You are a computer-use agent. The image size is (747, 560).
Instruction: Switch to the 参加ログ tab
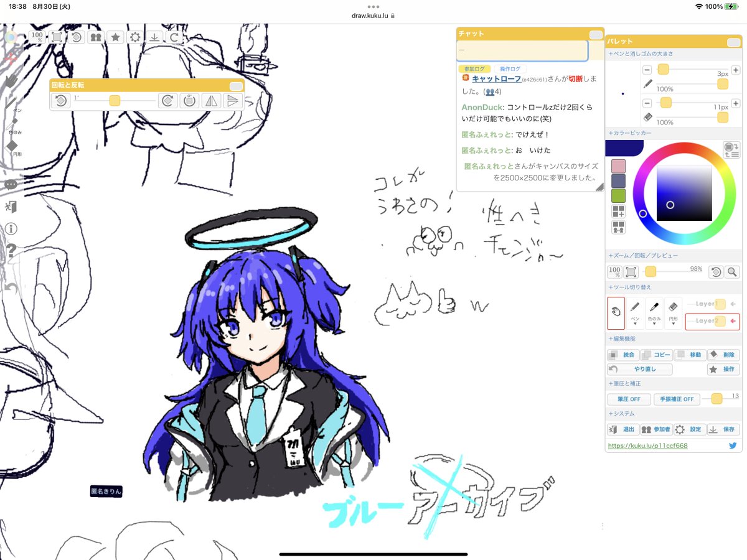pos(474,67)
